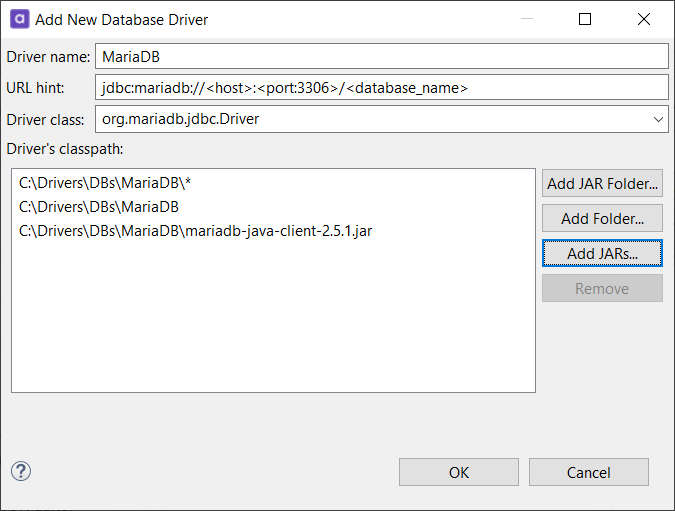Focus the Driver name field containing MariaDB

pos(380,56)
